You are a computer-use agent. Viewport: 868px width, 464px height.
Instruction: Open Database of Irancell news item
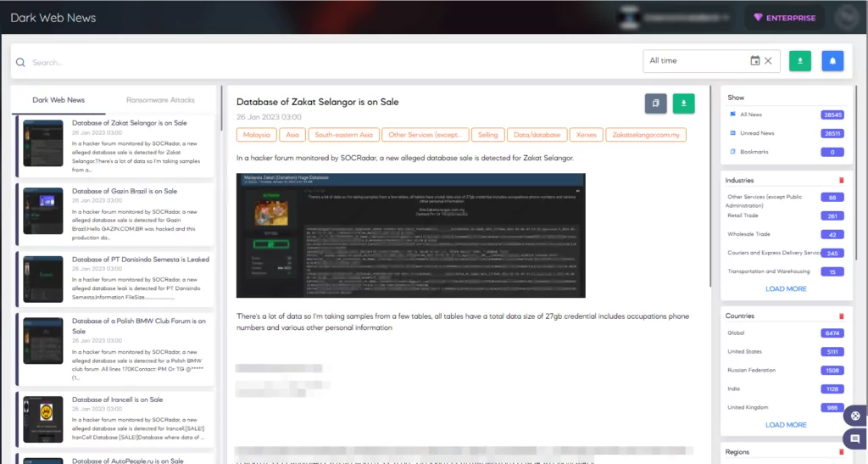(x=115, y=419)
